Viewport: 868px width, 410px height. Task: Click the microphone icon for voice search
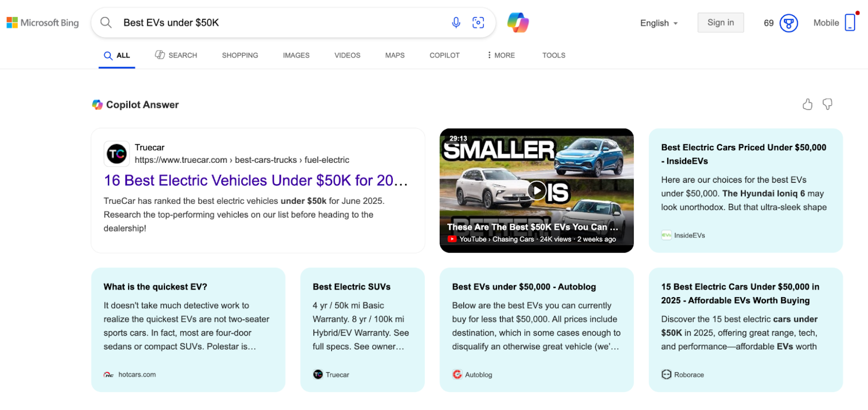[x=456, y=22]
